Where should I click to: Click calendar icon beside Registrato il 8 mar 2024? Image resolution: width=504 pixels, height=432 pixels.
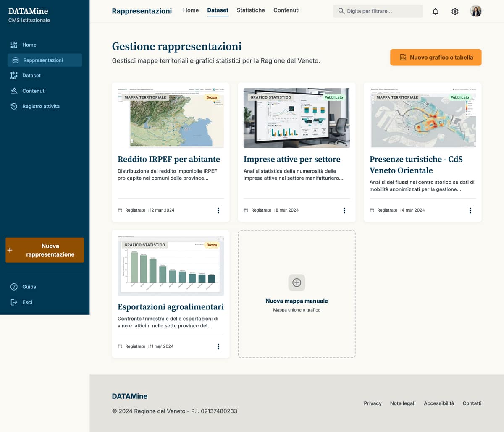pyautogui.click(x=246, y=210)
